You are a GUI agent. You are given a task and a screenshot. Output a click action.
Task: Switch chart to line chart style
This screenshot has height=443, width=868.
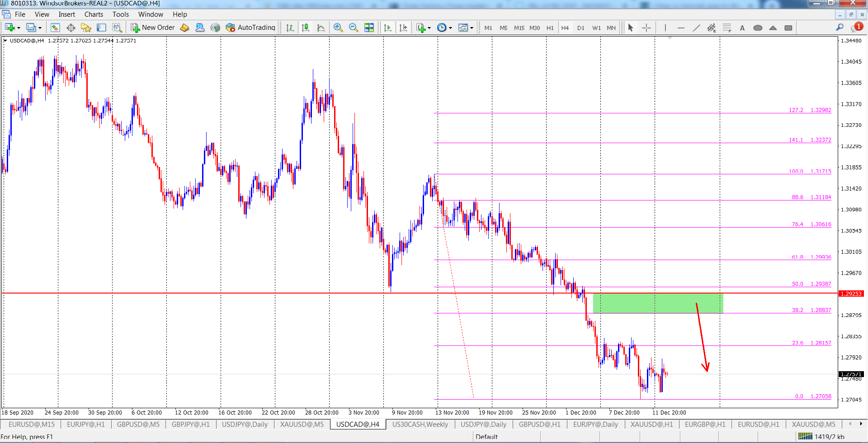(x=321, y=28)
